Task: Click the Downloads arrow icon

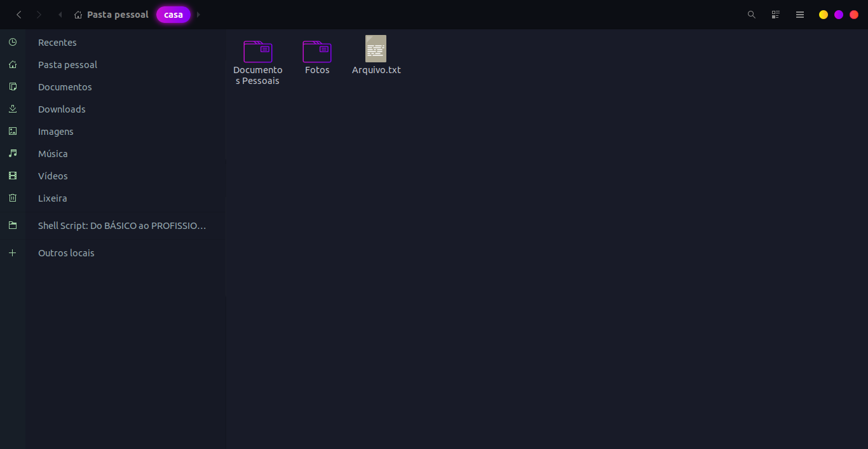Action: tap(13, 109)
